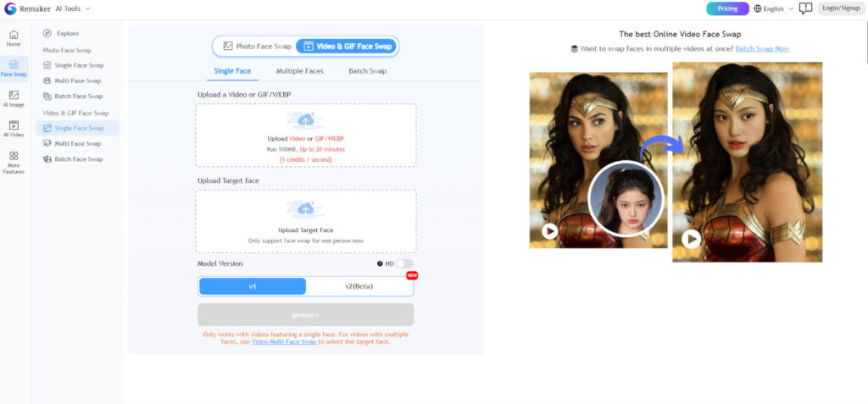The image size is (868, 404).
Task: Select the Multiple Faces tab
Action: (x=300, y=71)
